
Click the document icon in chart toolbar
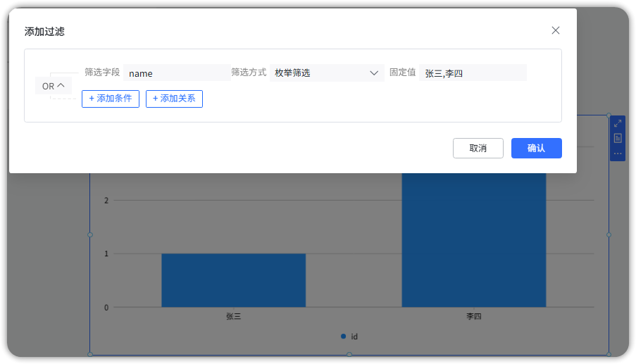618,138
